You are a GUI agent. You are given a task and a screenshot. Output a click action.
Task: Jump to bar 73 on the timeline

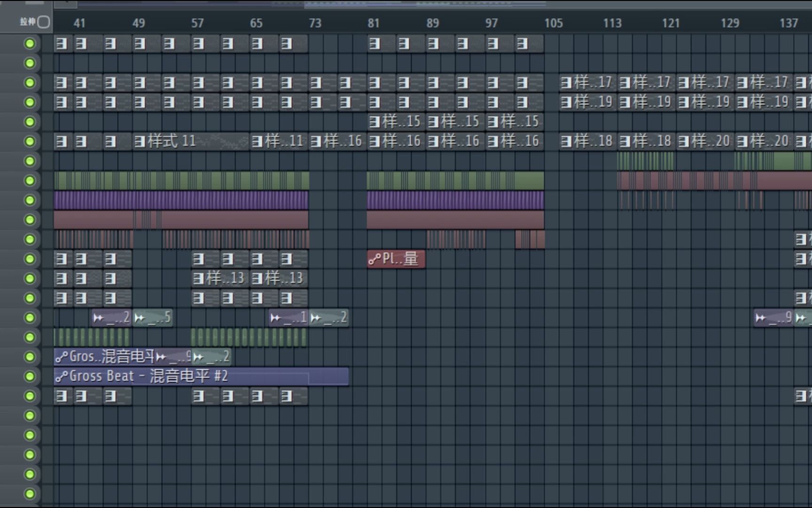click(315, 23)
